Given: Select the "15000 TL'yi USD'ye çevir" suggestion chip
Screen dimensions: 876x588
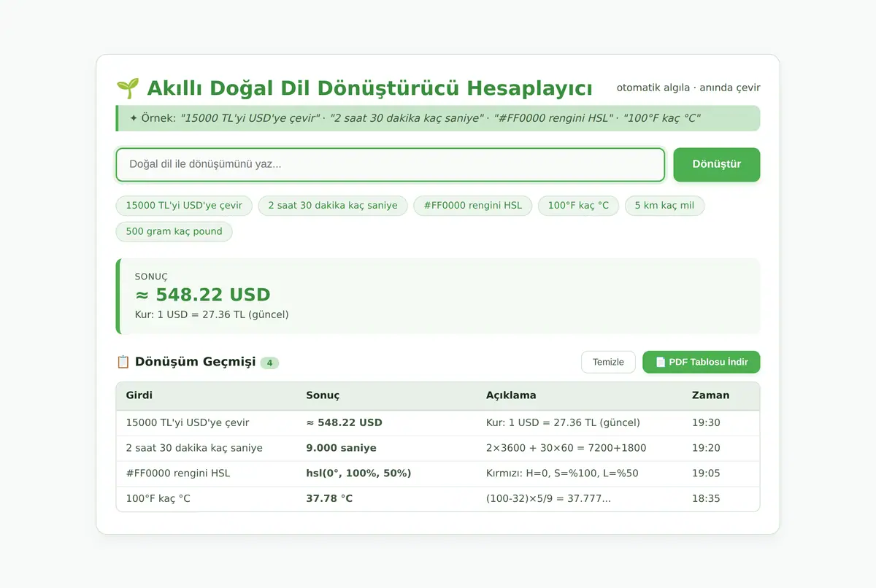Looking at the screenshot, I should pos(184,206).
